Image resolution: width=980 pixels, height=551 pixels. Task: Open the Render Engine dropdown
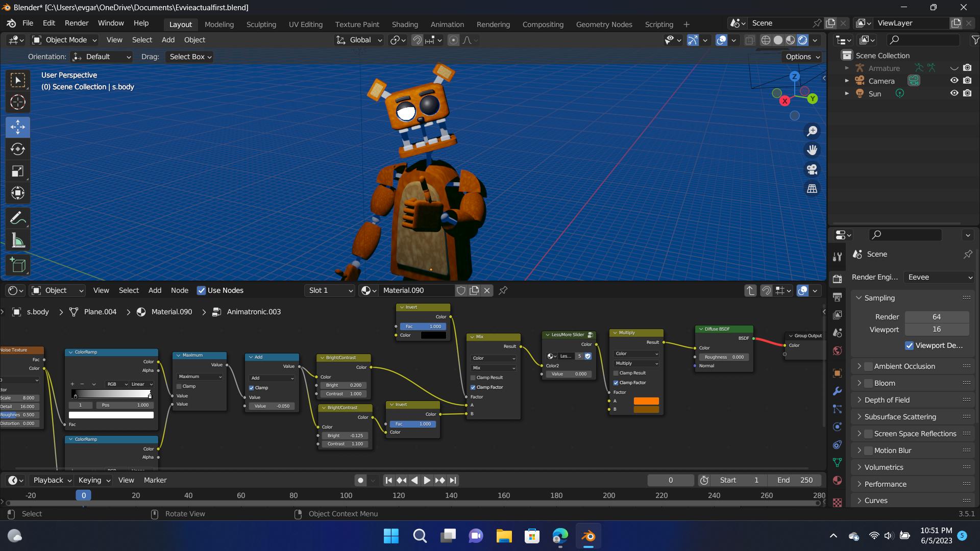[936, 277]
